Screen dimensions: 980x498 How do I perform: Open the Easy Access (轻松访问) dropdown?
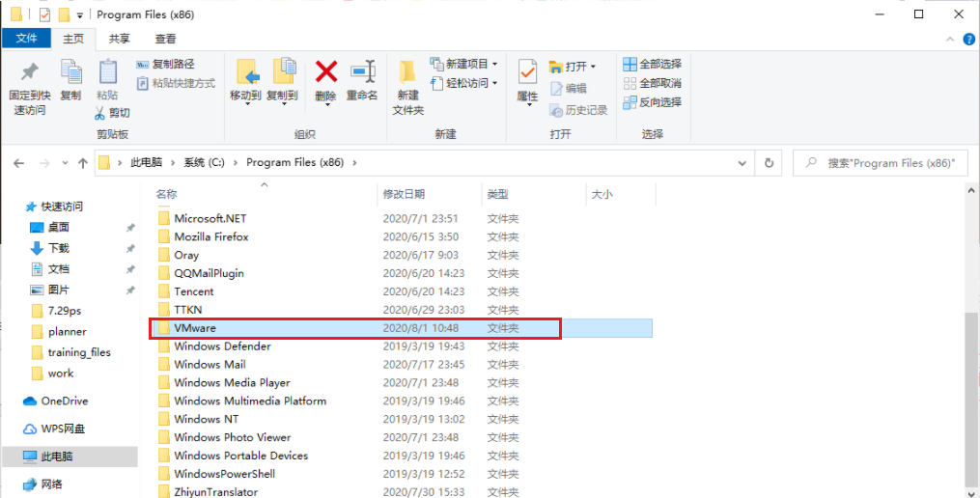click(x=463, y=83)
